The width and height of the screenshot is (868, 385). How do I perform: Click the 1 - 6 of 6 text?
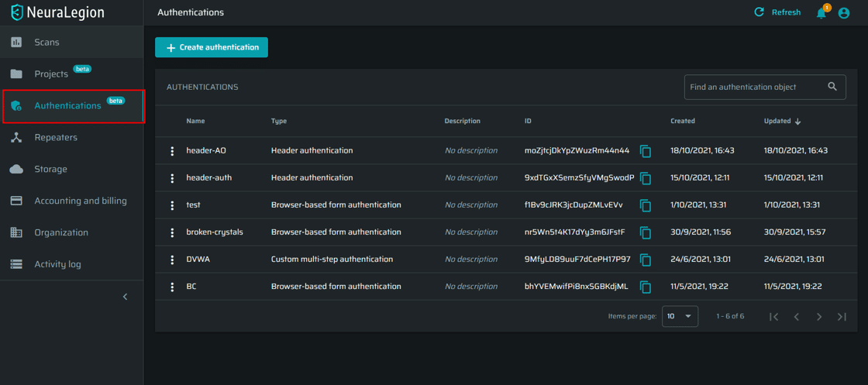pos(730,316)
